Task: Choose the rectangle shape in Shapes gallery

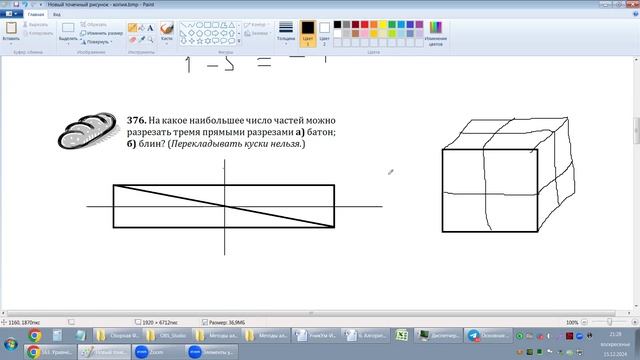Action: click(x=207, y=25)
